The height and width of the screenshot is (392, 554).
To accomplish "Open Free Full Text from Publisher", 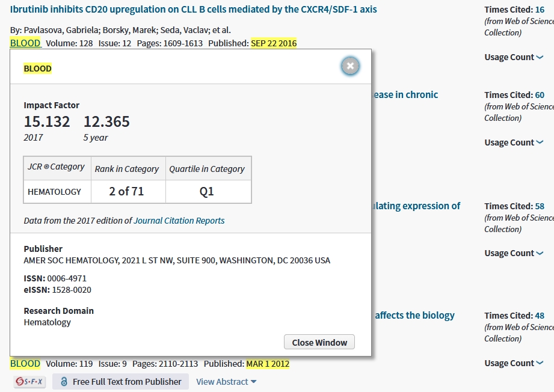I will 120,382.
